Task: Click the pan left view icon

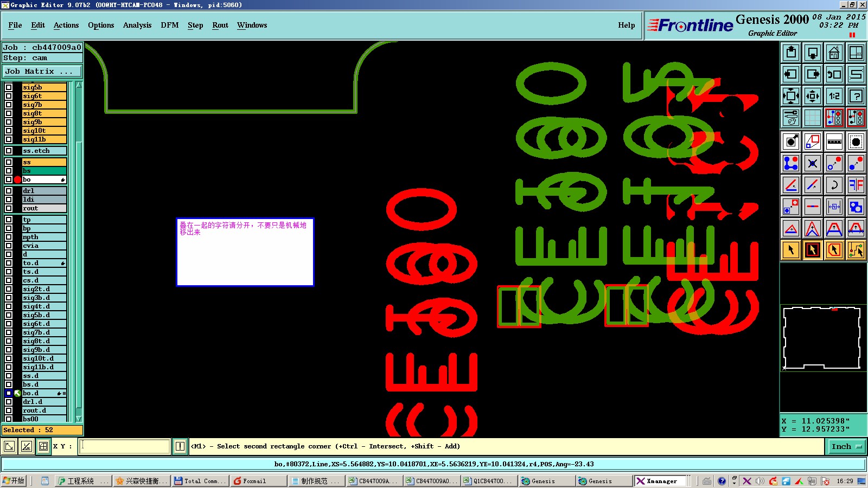Action: tap(791, 74)
